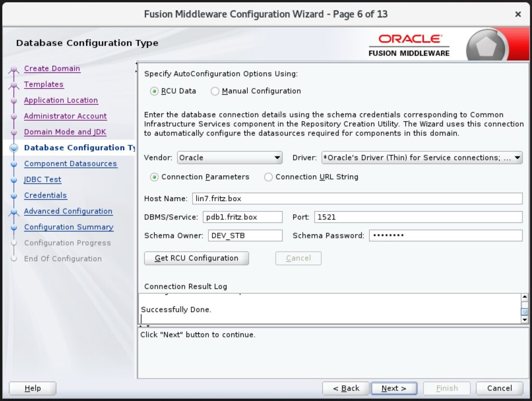
Task: Jump to Administrator Account step
Action: [x=65, y=116]
